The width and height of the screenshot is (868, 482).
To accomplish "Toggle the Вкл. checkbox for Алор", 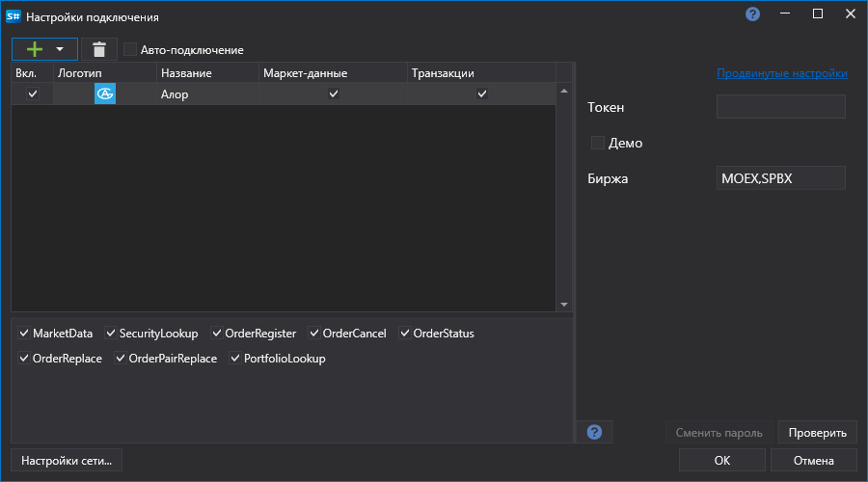I will point(33,94).
